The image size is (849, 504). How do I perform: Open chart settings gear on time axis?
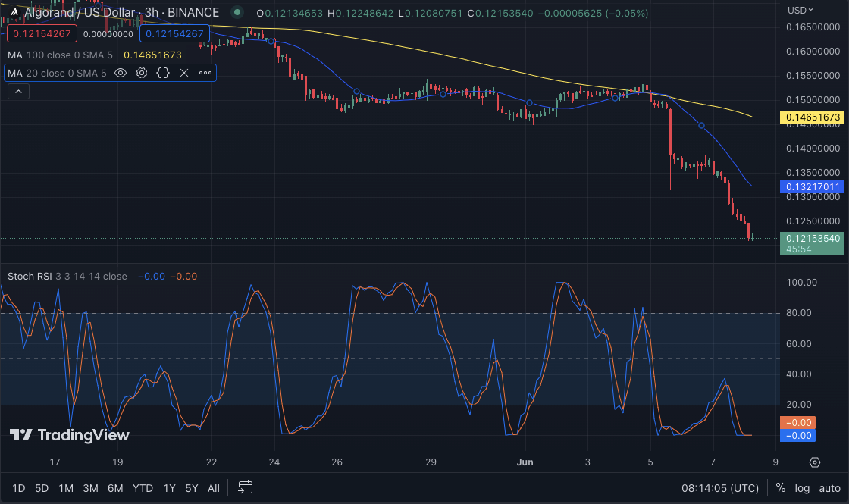point(815,462)
